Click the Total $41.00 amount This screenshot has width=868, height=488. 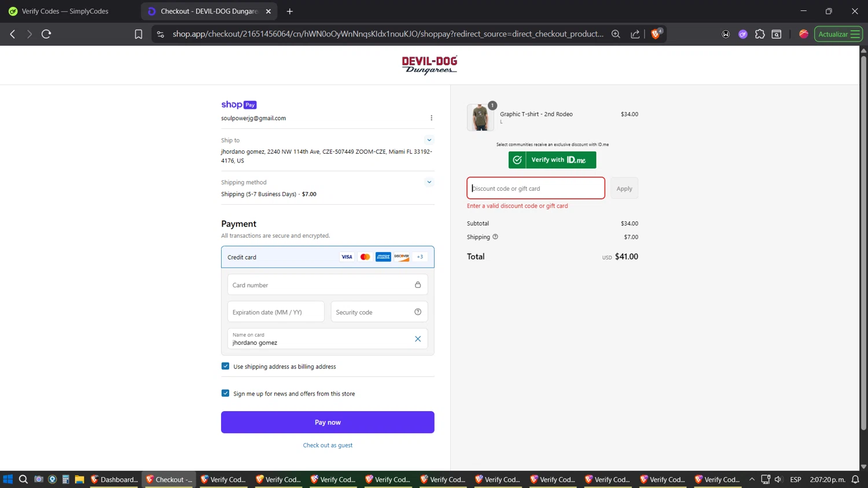coord(626,257)
